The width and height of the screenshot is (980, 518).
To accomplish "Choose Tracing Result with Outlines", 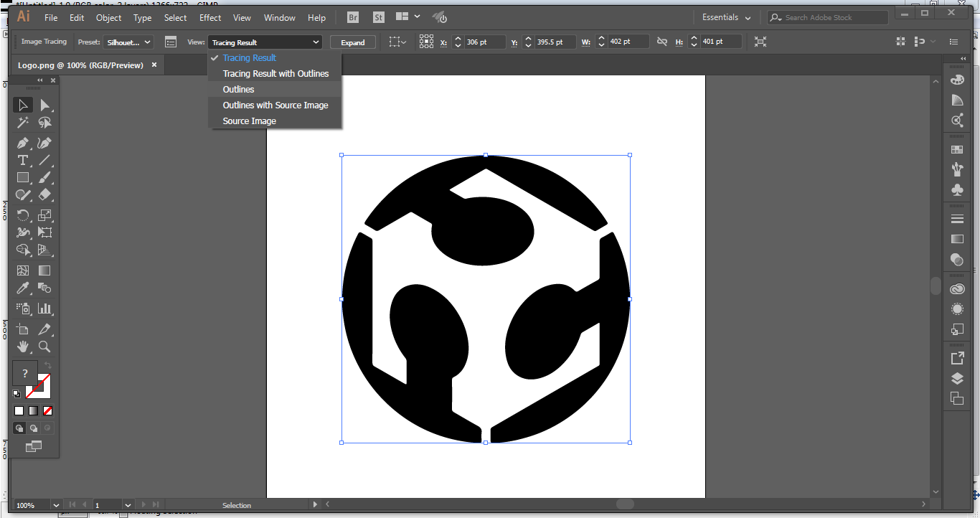I will point(275,74).
